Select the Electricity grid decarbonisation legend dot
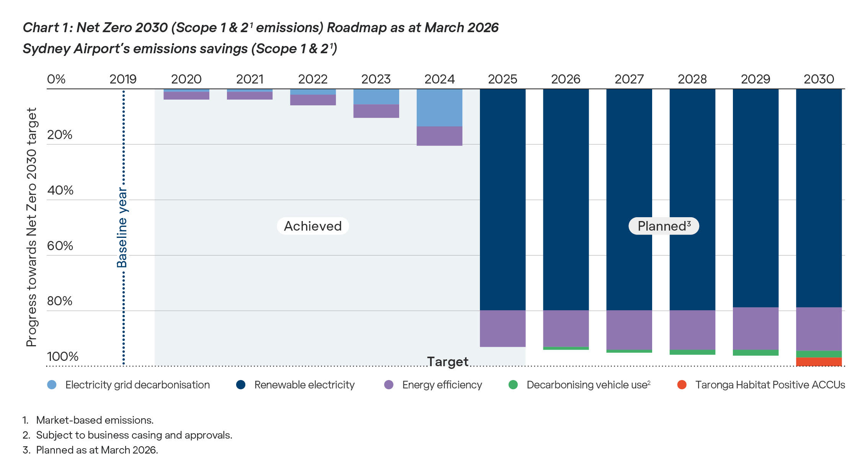Image resolution: width=868 pixels, height=475 pixels. (x=51, y=385)
